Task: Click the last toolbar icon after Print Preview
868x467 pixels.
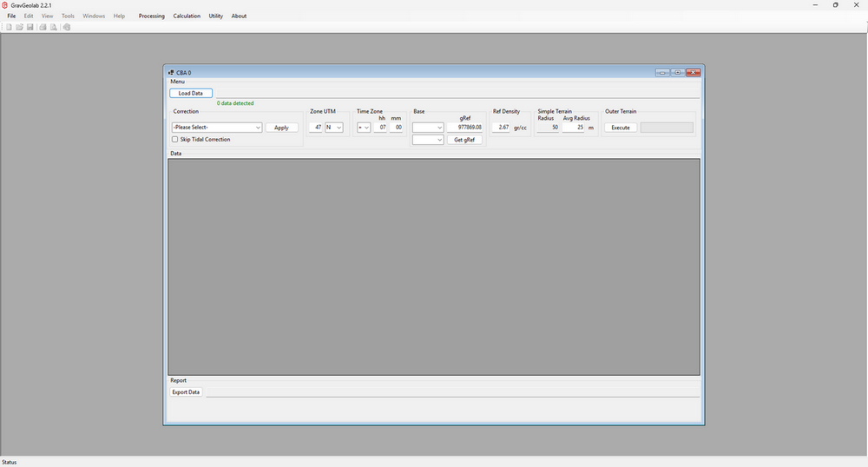Action: [67, 27]
